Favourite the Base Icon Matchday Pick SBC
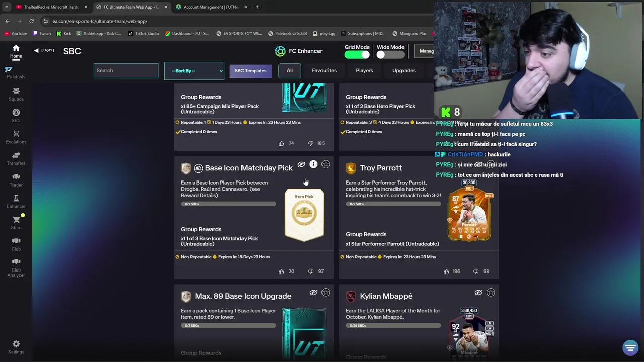The height and width of the screenshot is (362, 644). click(326, 164)
